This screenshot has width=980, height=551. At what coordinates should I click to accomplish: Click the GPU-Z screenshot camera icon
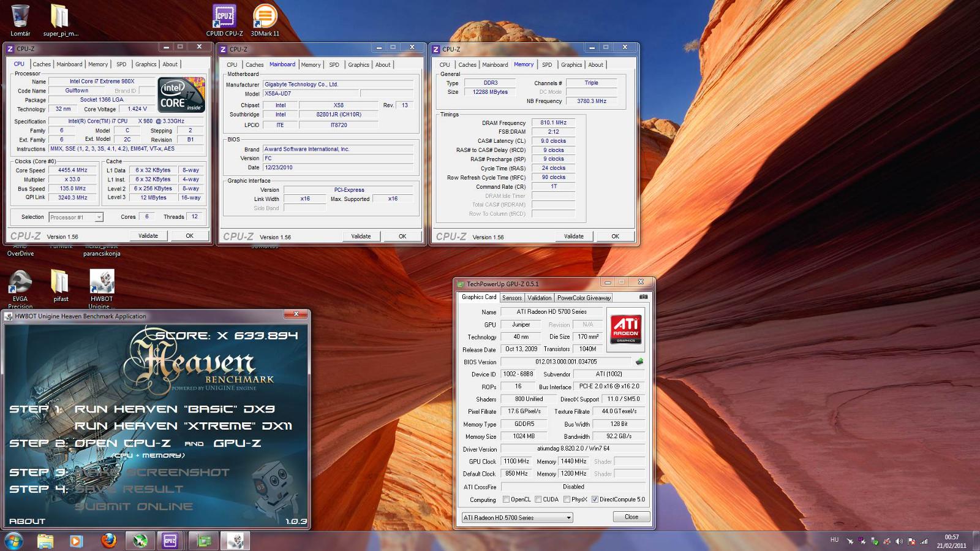643,297
